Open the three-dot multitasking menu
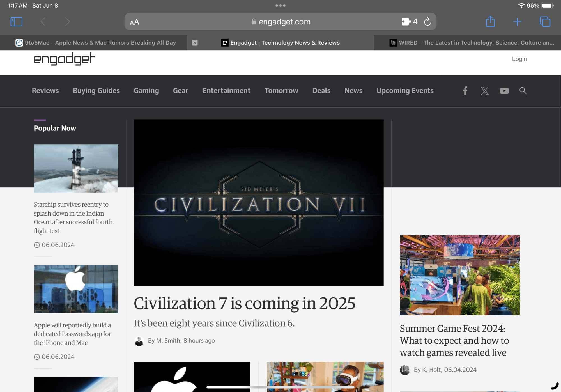Screen dimensions: 561x392 tap(280, 6)
